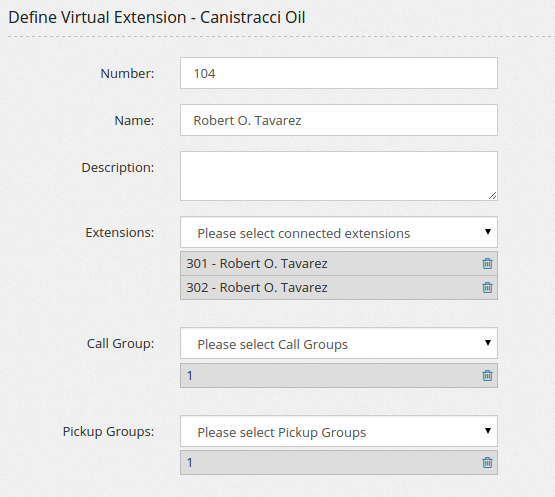The height and width of the screenshot is (497, 555).
Task: Grab the Description textarea resize handle
Action: 492,195
